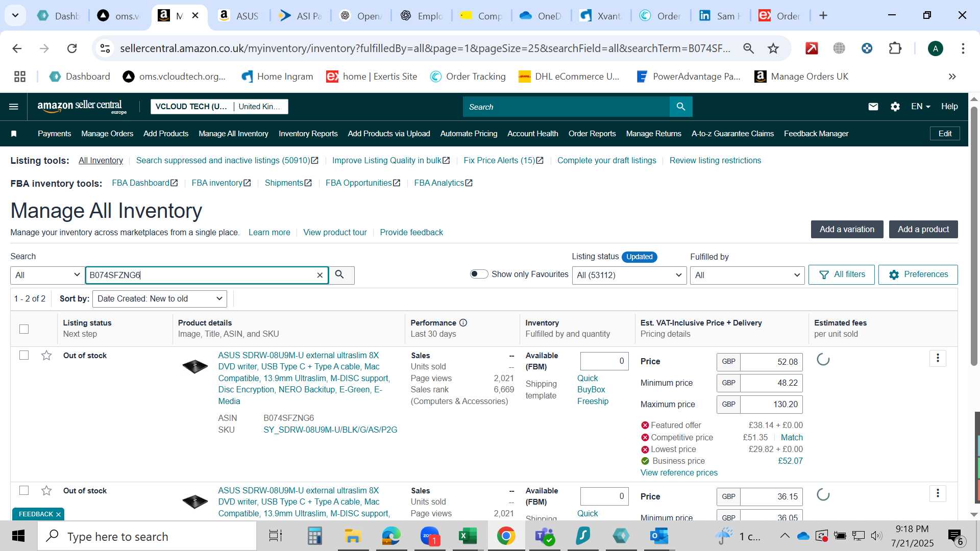Dismiss the FEEDBACK tab with its X
Image resolution: width=980 pixels, height=551 pixels.
(x=58, y=514)
